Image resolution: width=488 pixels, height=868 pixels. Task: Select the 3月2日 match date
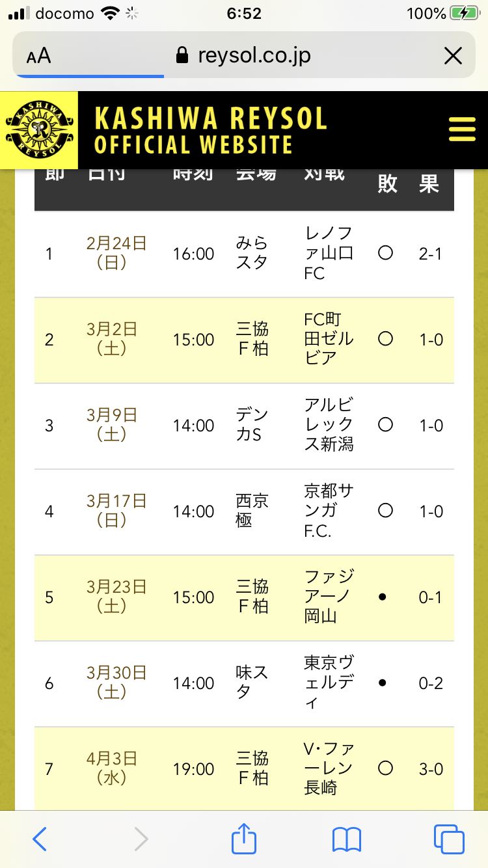click(112, 339)
